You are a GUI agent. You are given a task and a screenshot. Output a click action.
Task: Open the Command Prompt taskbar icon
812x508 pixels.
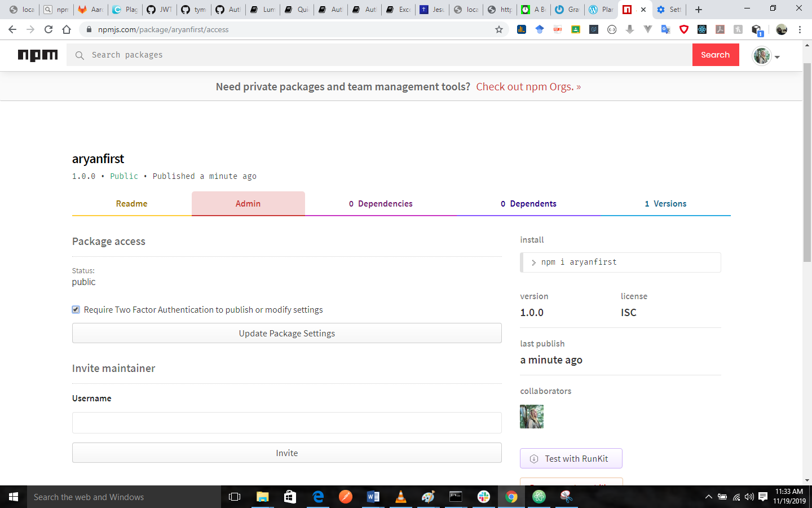(x=456, y=497)
